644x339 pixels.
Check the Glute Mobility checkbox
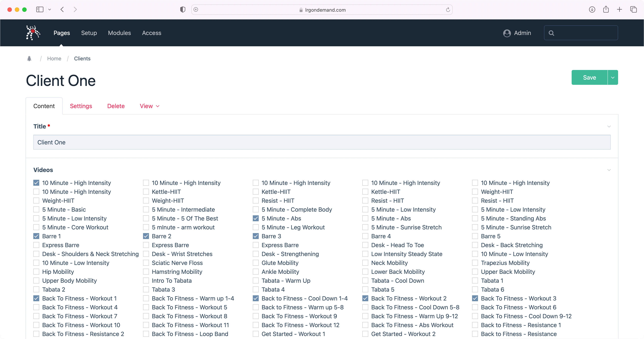click(256, 263)
